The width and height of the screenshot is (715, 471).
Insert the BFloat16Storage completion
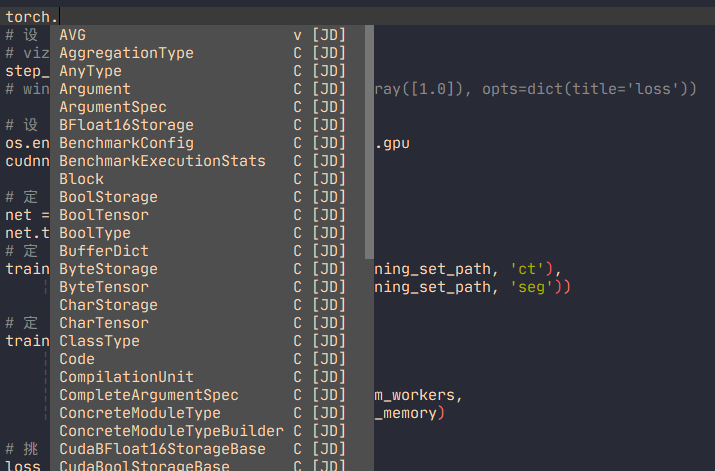(126, 125)
